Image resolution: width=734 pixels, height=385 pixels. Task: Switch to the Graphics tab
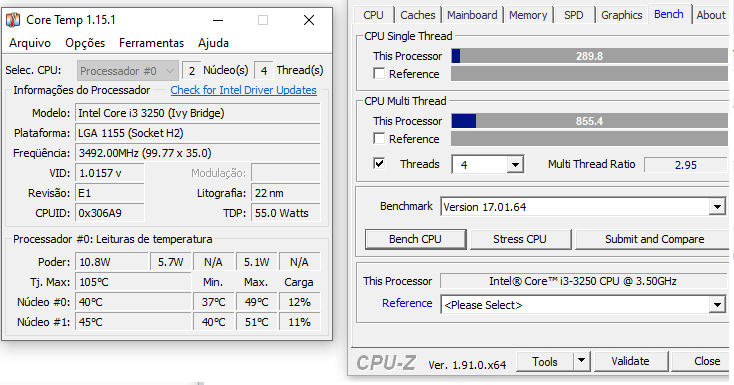[x=621, y=15]
